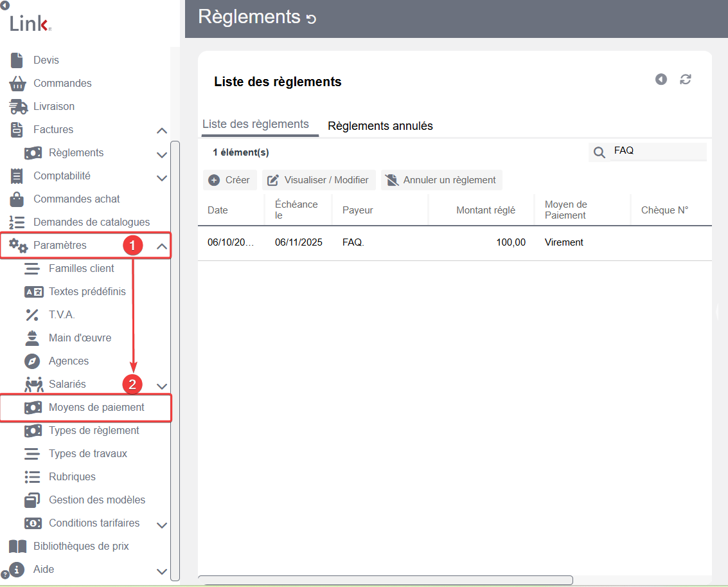728x587 pixels.
Task: Select the Livraison truck icon
Action: point(18,107)
